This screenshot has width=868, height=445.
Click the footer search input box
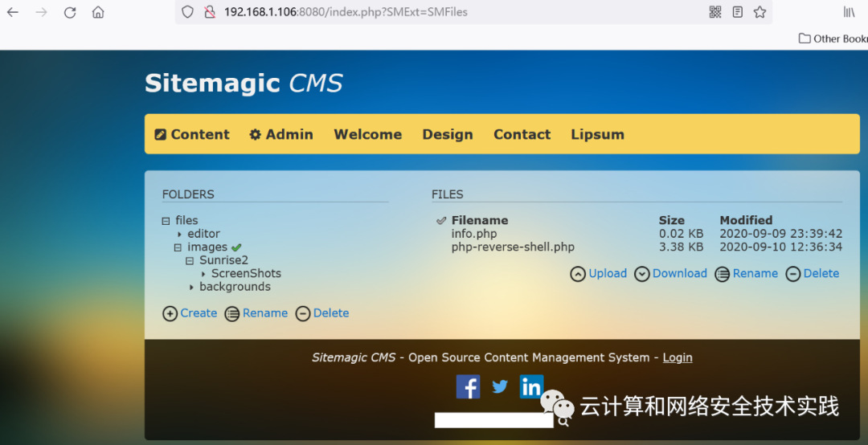click(493, 420)
